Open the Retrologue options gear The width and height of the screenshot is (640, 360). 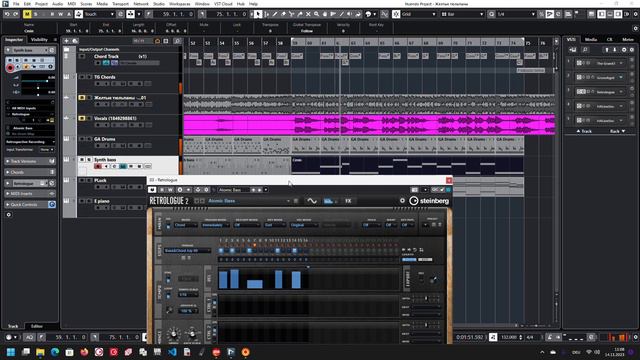402,200
